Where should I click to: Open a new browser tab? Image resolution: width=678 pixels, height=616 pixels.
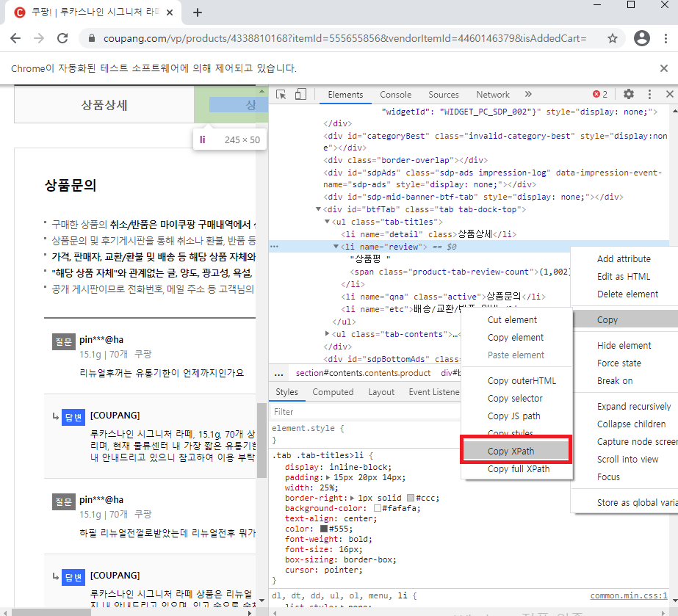(x=197, y=12)
